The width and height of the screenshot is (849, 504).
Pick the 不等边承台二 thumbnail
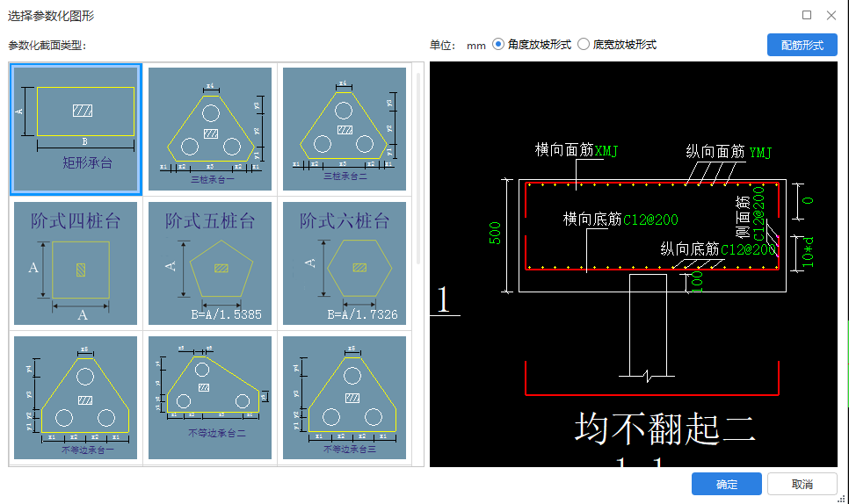pyautogui.click(x=210, y=398)
